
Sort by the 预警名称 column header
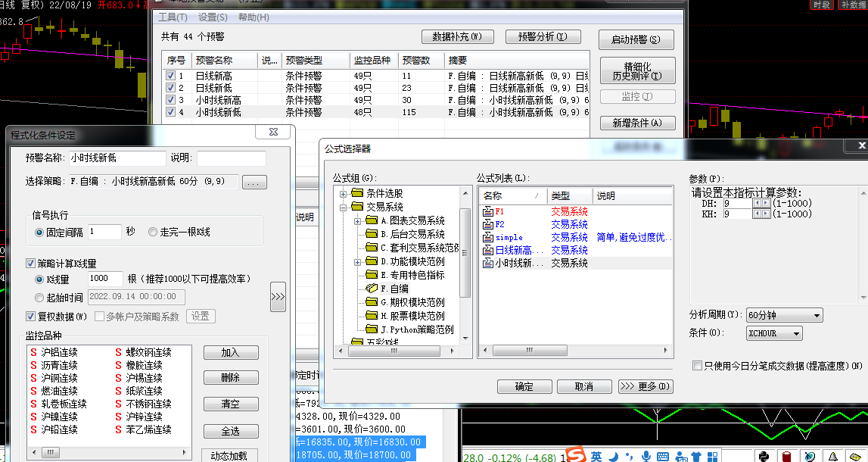(225, 61)
